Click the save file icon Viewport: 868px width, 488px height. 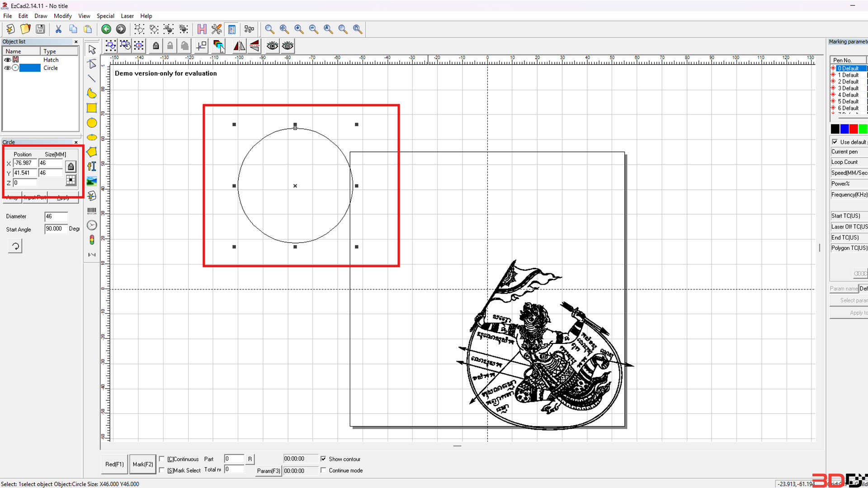(x=40, y=29)
